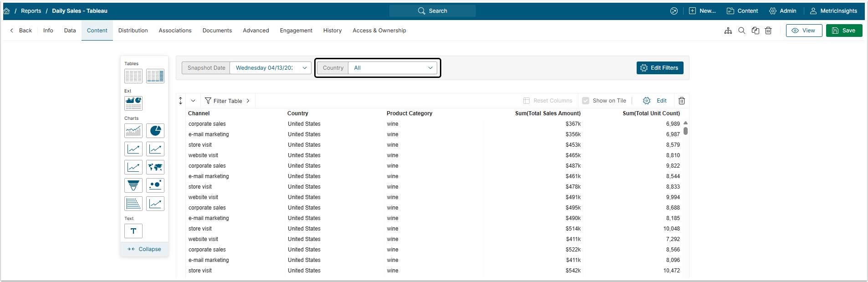The width and height of the screenshot is (868, 282).
Task: Add a pie chart widget
Action: pos(155,131)
